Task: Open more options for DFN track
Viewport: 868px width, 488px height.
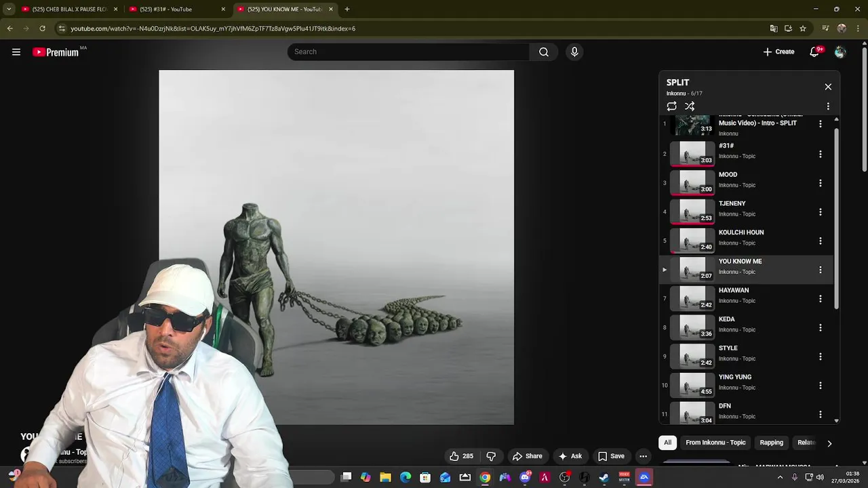Action: [820, 414]
